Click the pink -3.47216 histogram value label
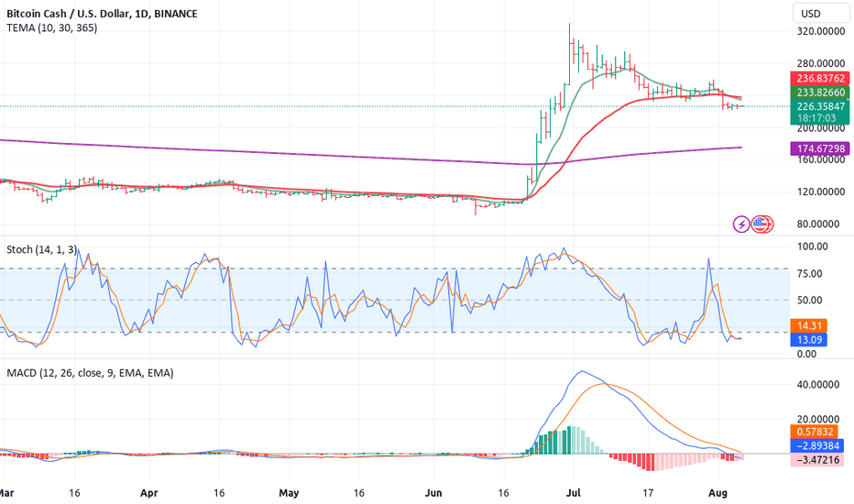Viewport: 854px width, 504px height. (x=816, y=460)
